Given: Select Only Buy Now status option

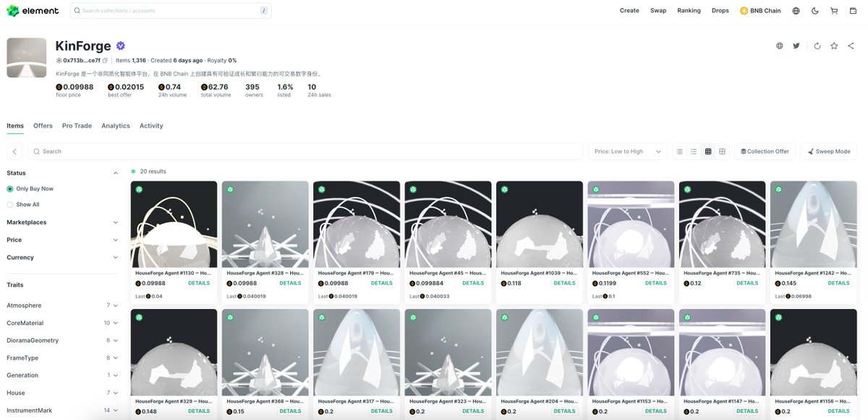Looking at the screenshot, I should coord(30,189).
